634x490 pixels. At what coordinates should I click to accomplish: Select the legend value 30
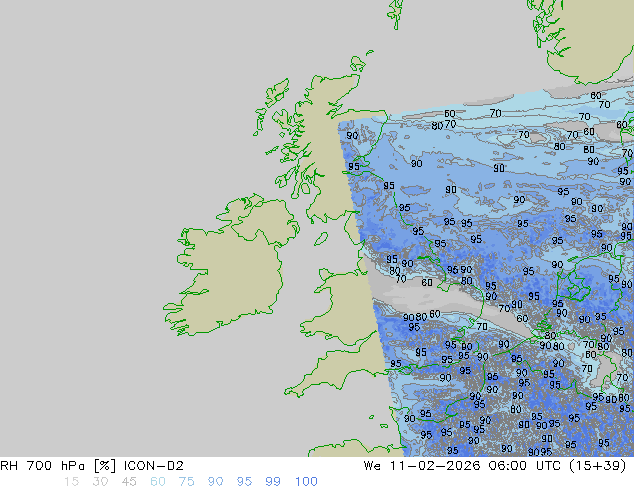pyautogui.click(x=100, y=482)
